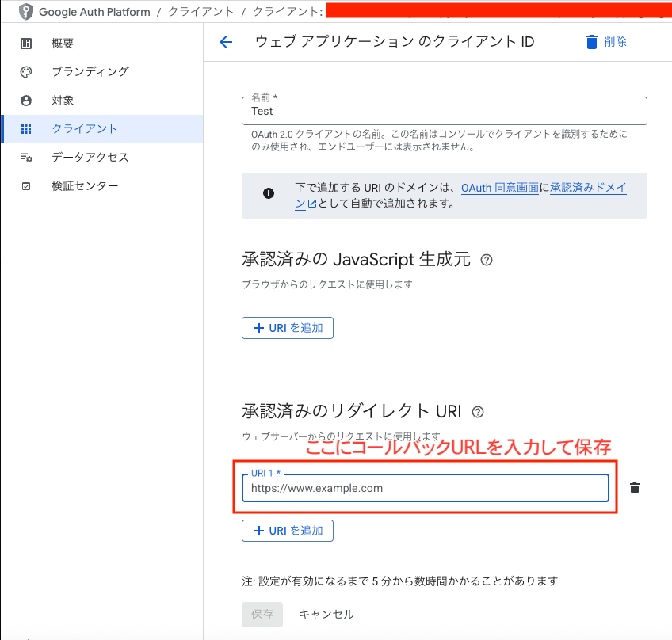Select the クライアント sidebar item
The image size is (672, 640).
(x=102, y=129)
